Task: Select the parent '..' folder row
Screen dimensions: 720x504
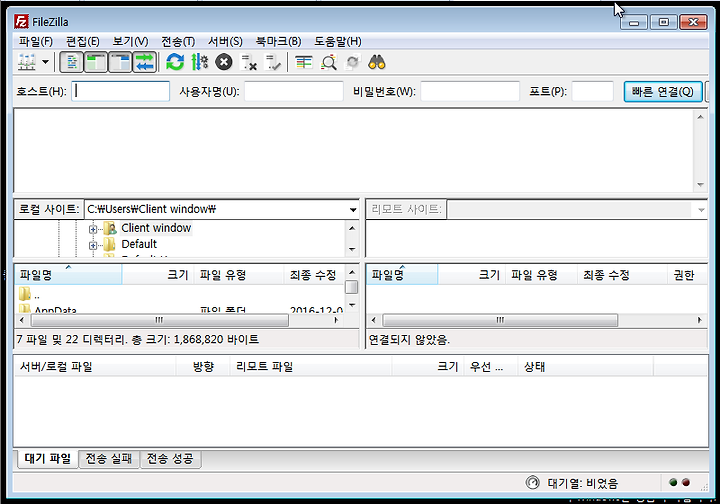Action: click(x=179, y=295)
